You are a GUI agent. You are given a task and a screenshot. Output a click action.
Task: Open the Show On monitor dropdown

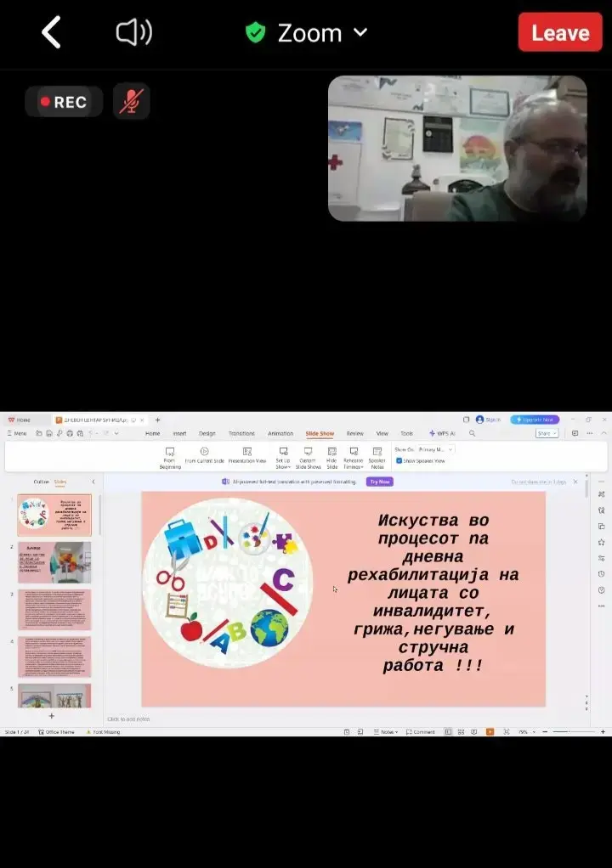click(436, 449)
